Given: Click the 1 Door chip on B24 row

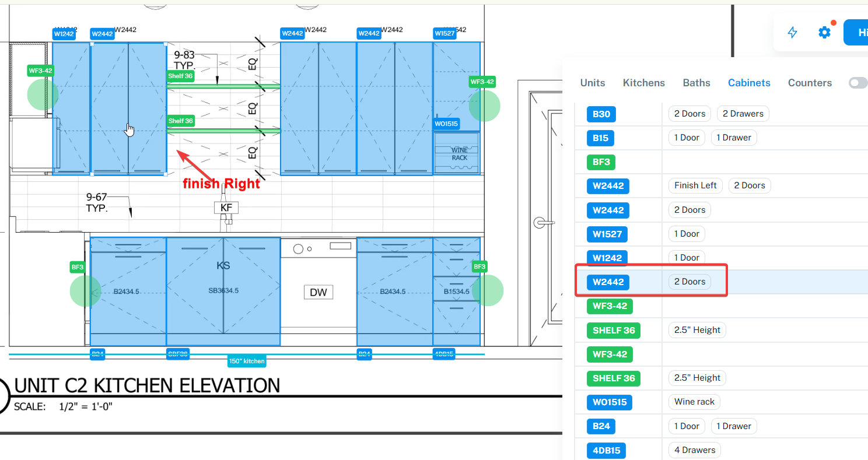Looking at the screenshot, I should 687,426.
